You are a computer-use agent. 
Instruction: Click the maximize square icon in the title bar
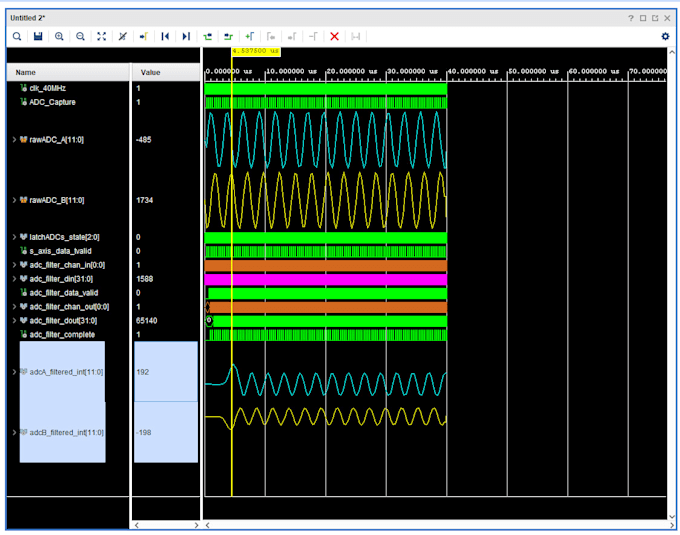pyautogui.click(x=643, y=18)
